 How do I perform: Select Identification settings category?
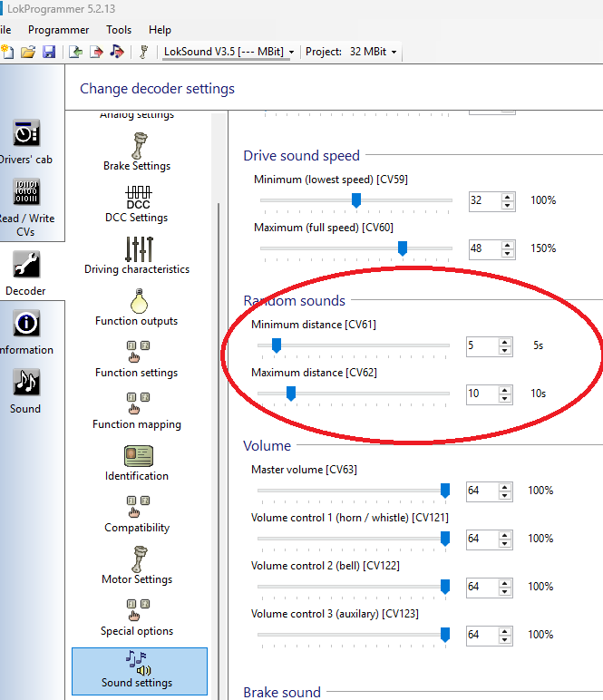pyautogui.click(x=137, y=462)
